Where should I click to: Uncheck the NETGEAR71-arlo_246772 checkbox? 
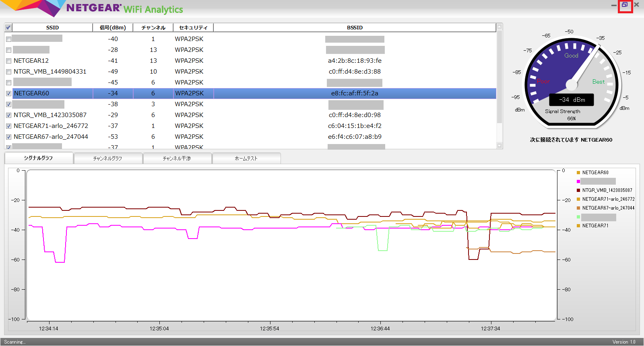[8, 126]
